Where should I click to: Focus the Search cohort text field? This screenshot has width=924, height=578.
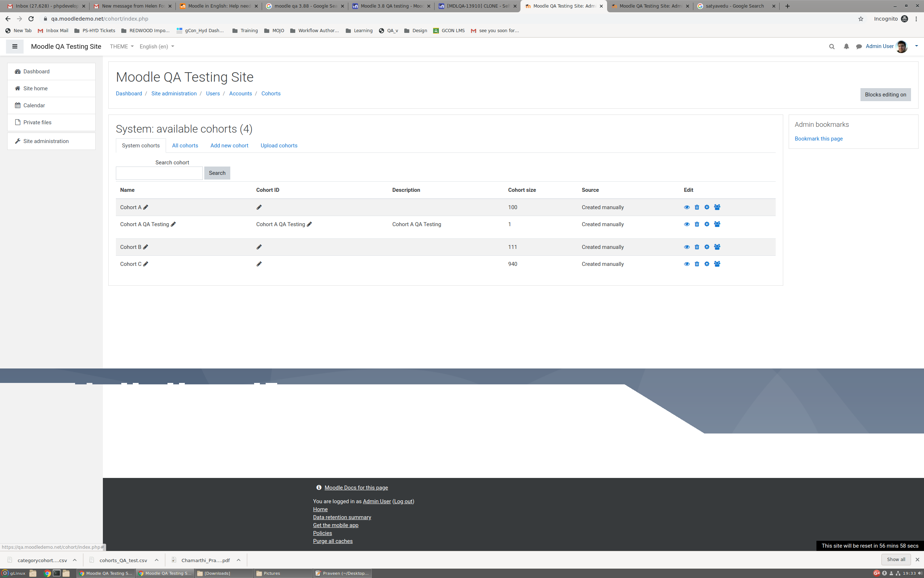(x=159, y=173)
